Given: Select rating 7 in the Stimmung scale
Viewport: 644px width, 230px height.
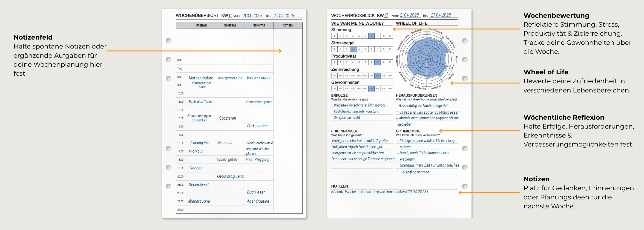Looking at the screenshot, I should coord(371,36).
